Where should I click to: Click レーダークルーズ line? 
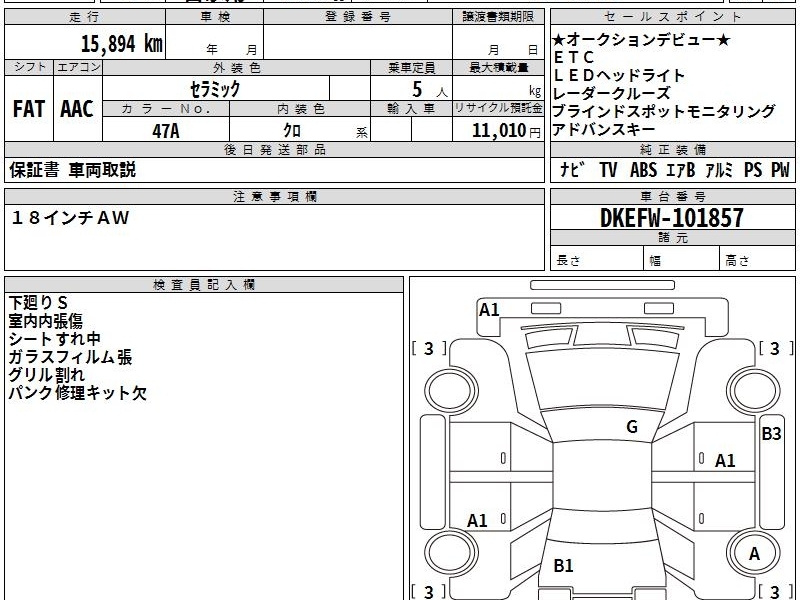click(612, 93)
